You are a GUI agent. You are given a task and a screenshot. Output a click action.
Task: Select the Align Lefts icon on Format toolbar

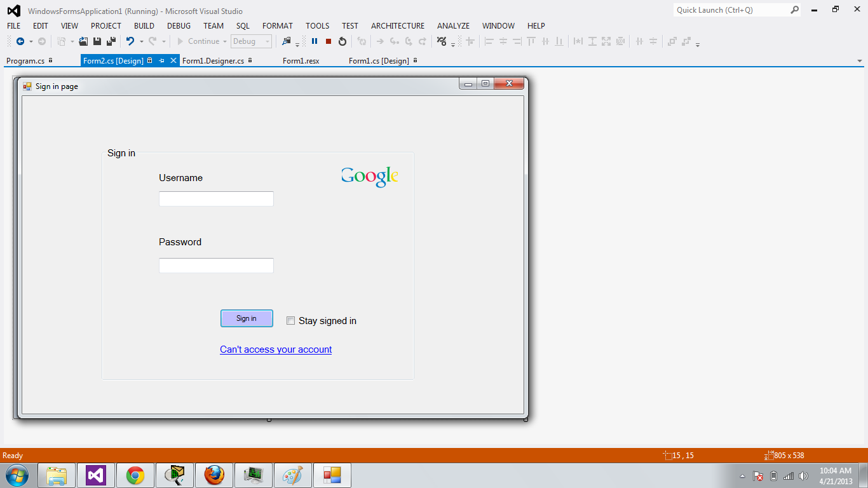click(x=489, y=41)
